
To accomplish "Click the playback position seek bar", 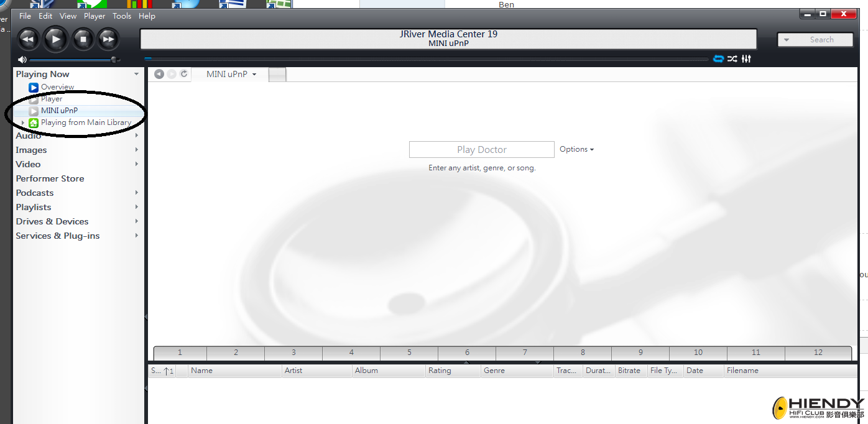I will (x=426, y=59).
